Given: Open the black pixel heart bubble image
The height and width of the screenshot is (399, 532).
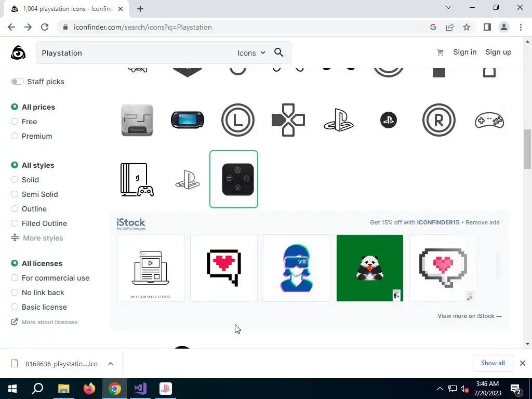Looking at the screenshot, I should 224,268.
